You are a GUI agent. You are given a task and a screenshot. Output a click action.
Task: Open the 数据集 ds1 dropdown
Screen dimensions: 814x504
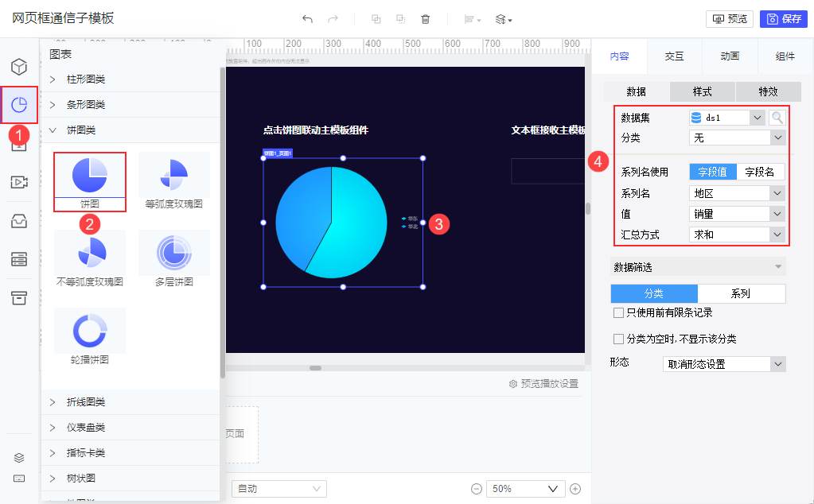[x=726, y=118]
